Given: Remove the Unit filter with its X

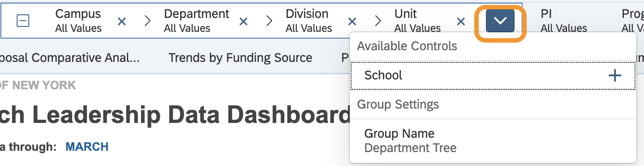Looking at the screenshot, I should coord(461,21).
